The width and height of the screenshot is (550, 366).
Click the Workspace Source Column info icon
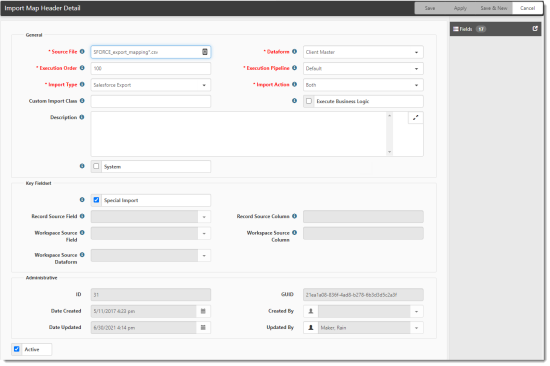(x=295, y=233)
